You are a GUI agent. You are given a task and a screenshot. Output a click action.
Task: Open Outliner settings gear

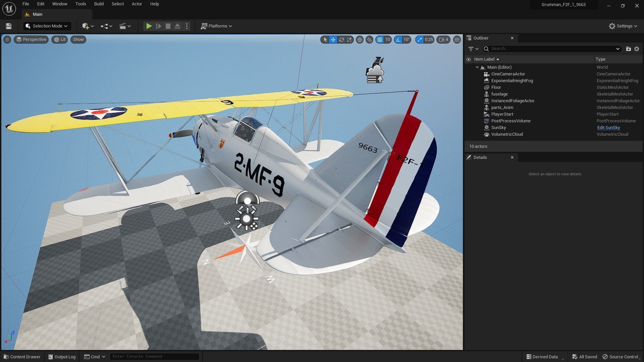pos(637,49)
